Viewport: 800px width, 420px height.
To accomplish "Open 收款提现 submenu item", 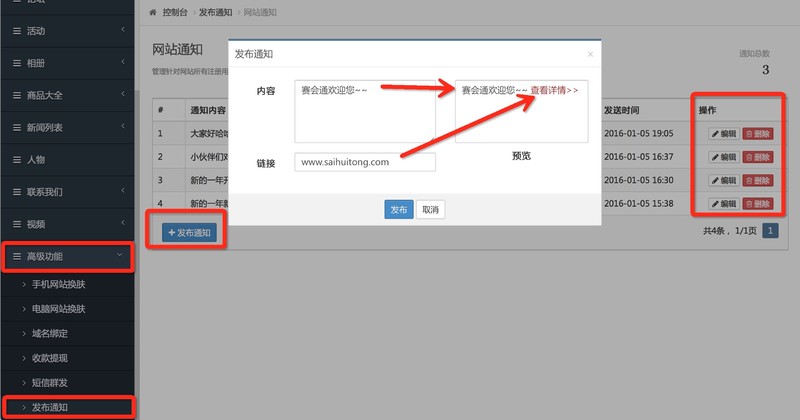I will pyautogui.click(x=67, y=358).
